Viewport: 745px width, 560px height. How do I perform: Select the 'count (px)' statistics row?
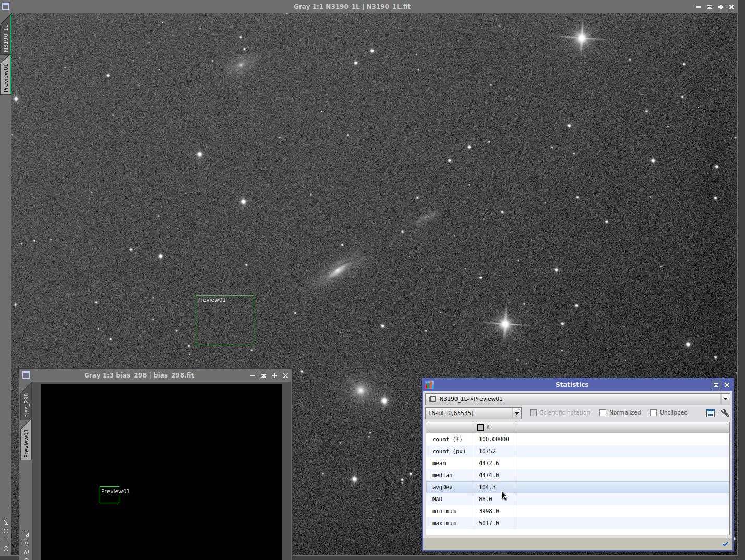tap(578, 451)
